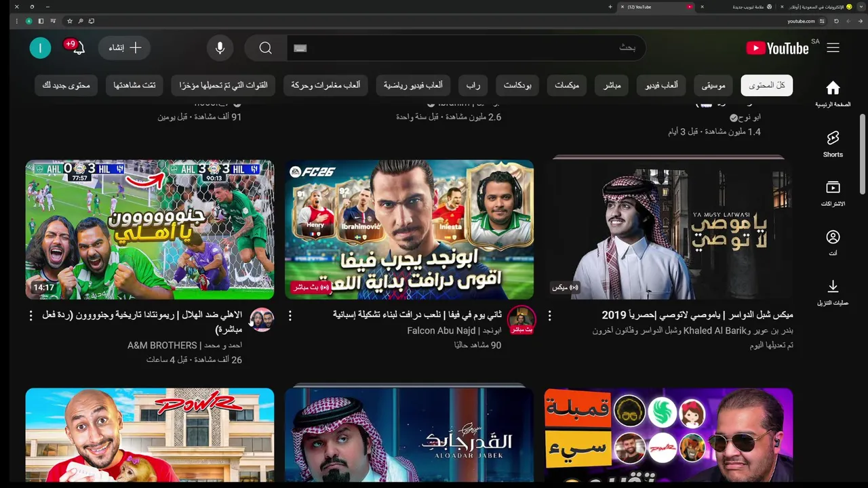Open Subscriptions in the sidebar

[833, 193]
